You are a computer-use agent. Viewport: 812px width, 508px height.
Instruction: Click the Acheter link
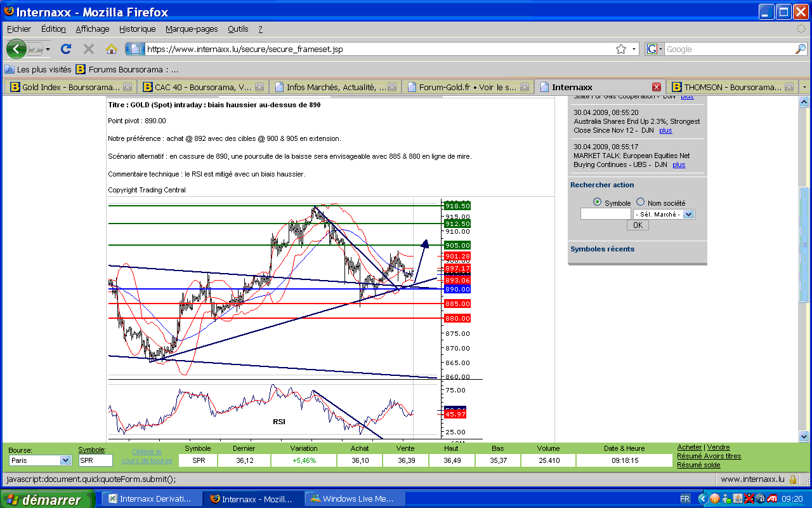pos(690,448)
